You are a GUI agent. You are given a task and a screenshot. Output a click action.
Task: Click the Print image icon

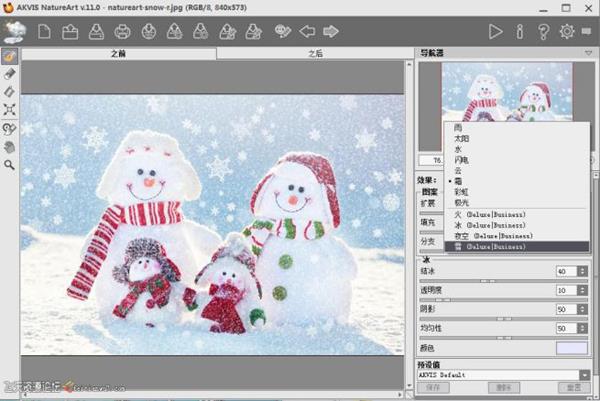coord(122,31)
